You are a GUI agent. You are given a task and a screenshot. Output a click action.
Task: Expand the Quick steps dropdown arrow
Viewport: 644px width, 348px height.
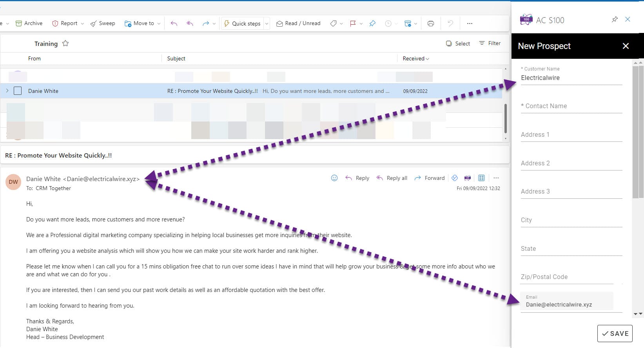click(x=267, y=24)
